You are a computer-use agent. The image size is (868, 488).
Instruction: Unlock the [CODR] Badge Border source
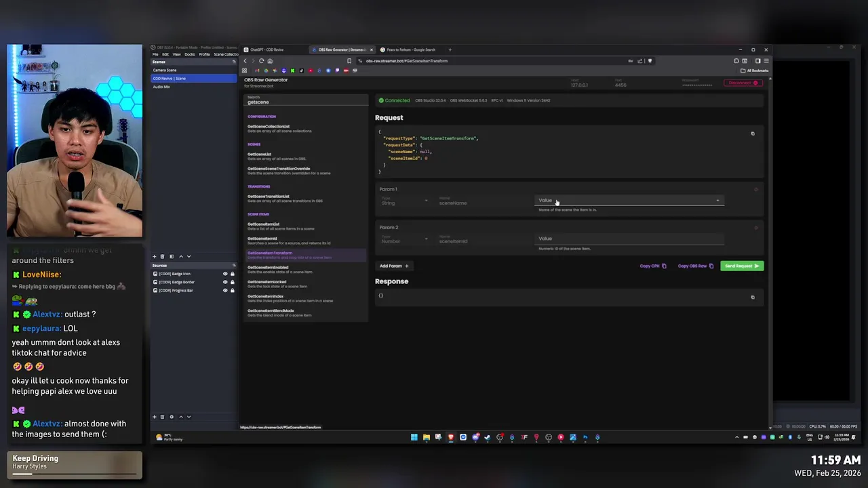232,282
